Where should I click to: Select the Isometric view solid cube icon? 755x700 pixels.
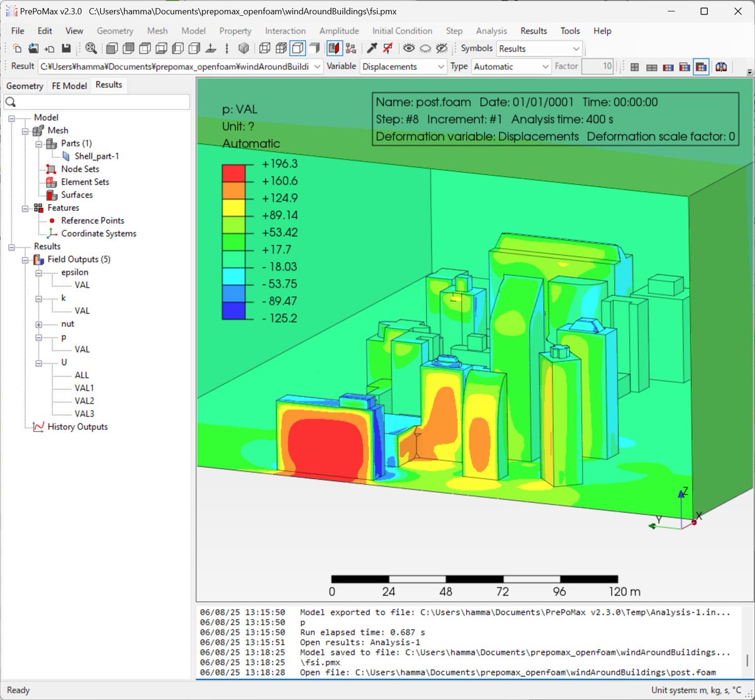[x=243, y=48]
